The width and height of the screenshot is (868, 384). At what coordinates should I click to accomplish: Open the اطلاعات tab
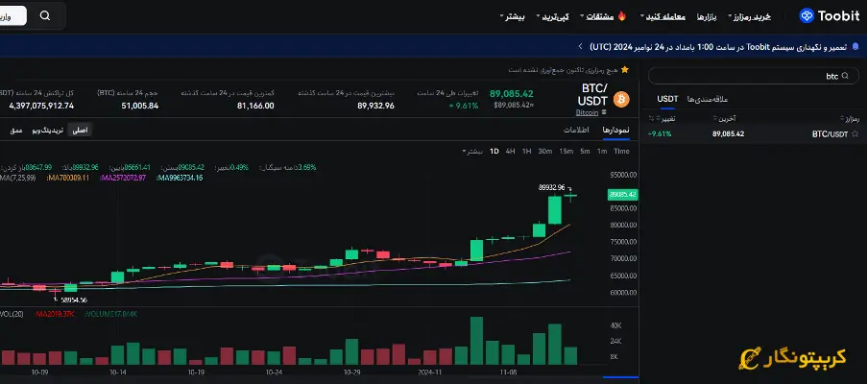click(x=576, y=130)
